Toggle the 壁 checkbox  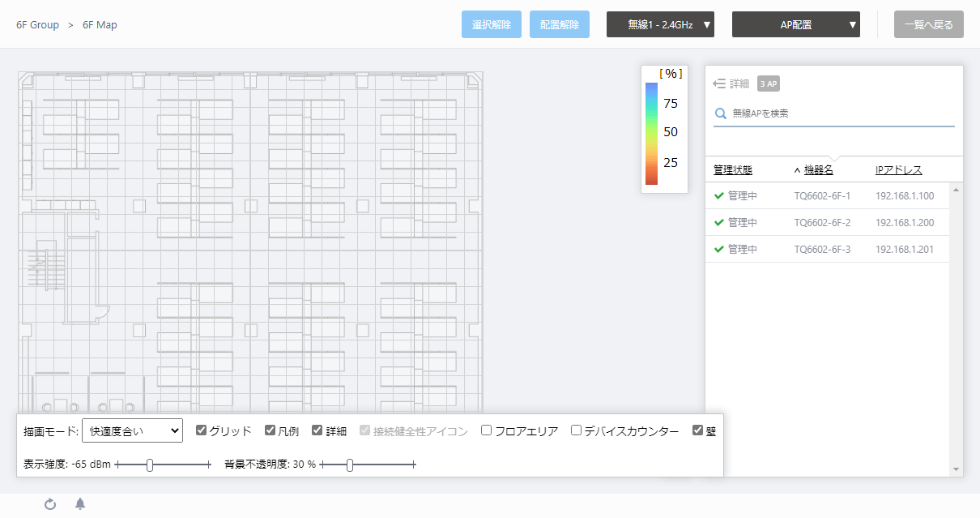[697, 430]
